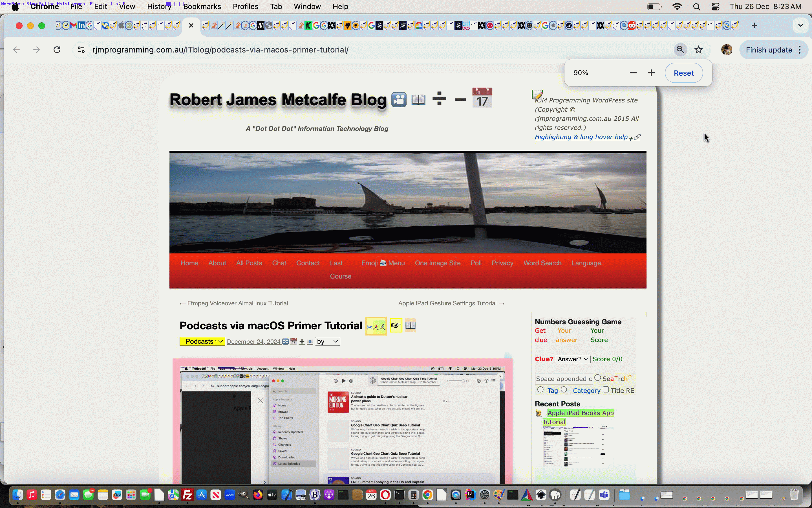Go to Apple iPad Gesture Settings Tutorial post
This screenshot has height=508, width=812.
tap(451, 303)
